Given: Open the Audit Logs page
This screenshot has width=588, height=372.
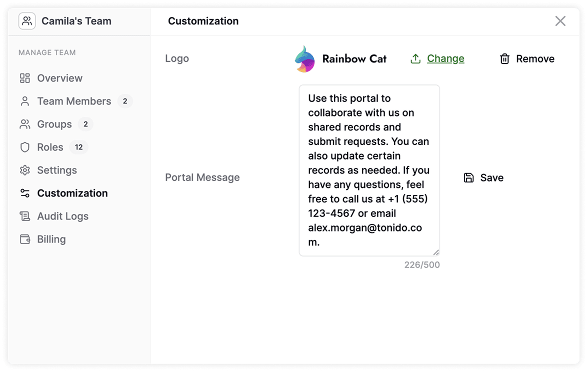Looking at the screenshot, I should 62,216.
